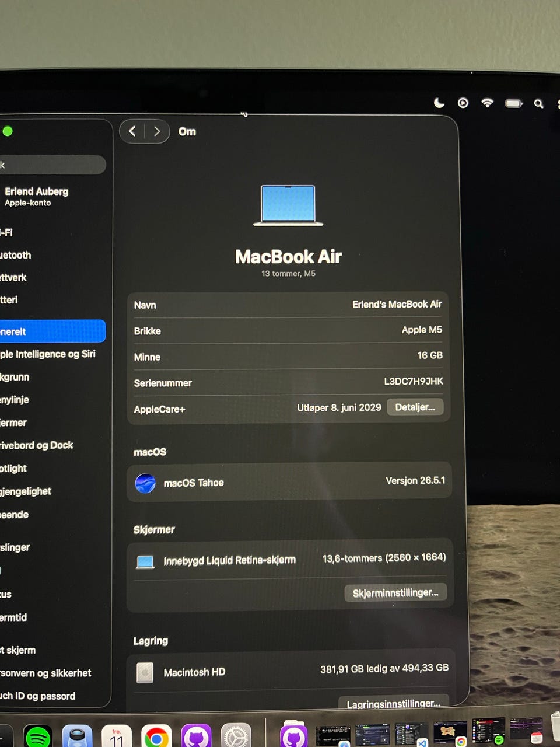Select Tilgjengelighet in the settings sidebar
Image resolution: width=560 pixels, height=747 pixels.
[x=26, y=491]
